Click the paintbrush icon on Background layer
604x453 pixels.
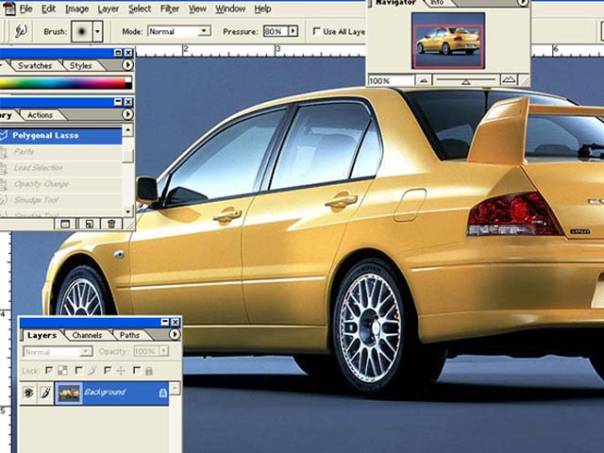44,393
